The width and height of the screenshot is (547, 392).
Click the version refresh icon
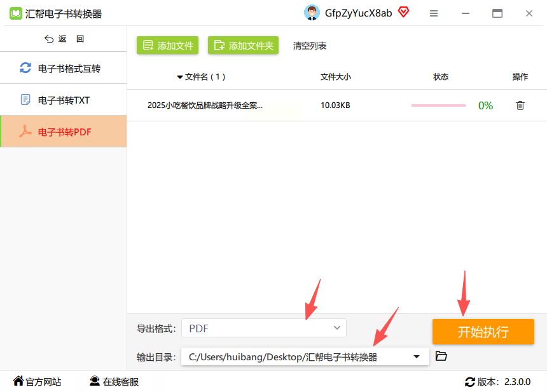470,382
